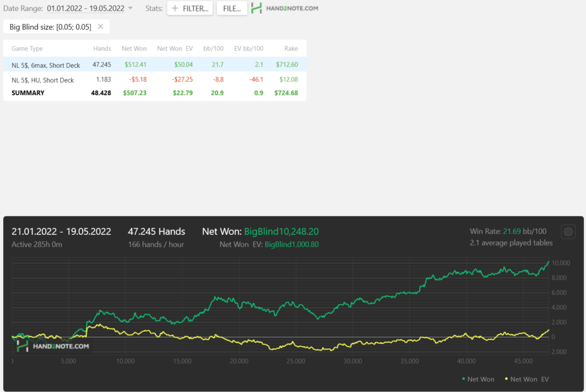The image size is (586, 392).
Task: Click the Active 285h 0m text
Action: point(37,244)
